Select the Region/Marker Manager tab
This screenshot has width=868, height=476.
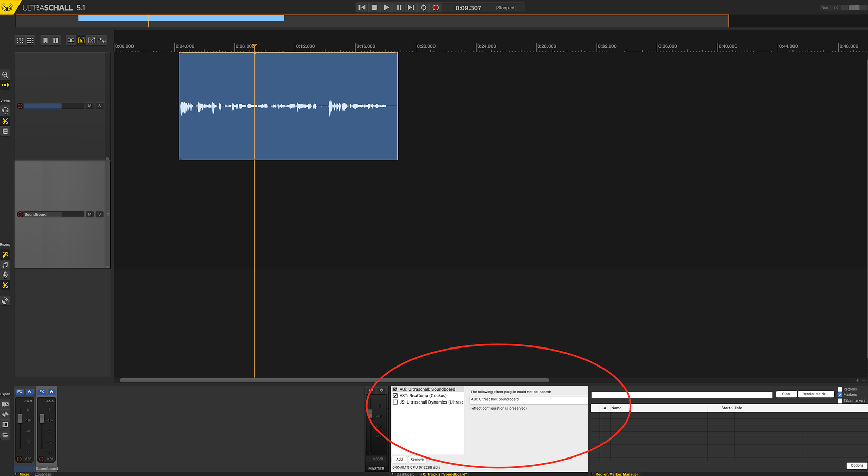coord(617,474)
